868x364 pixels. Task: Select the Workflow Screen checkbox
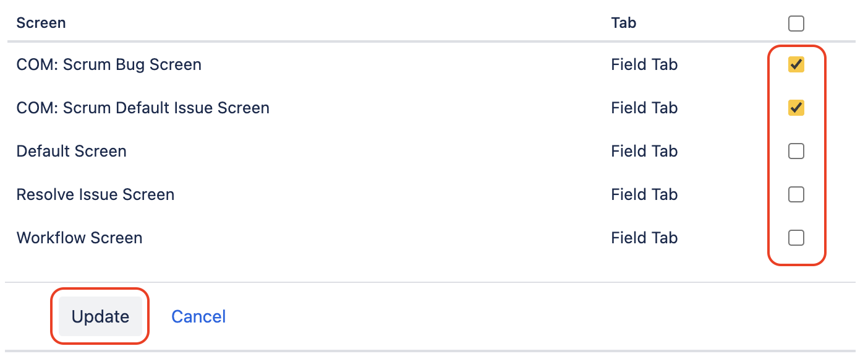(796, 238)
